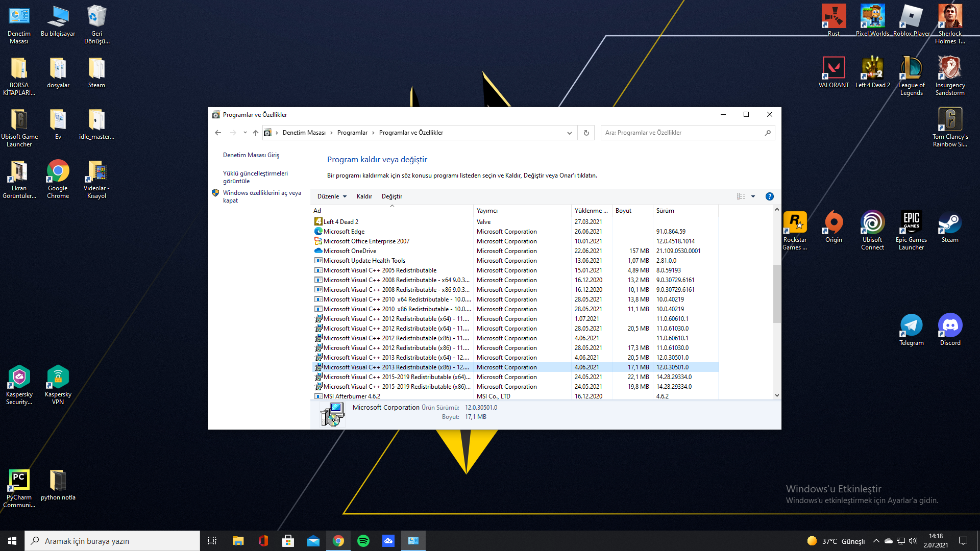Click the help question mark icon

769,196
